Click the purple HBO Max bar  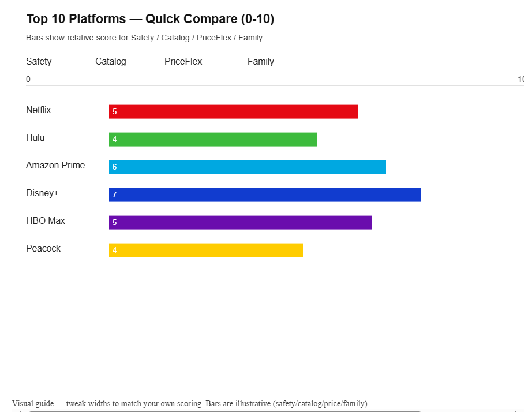click(x=241, y=222)
